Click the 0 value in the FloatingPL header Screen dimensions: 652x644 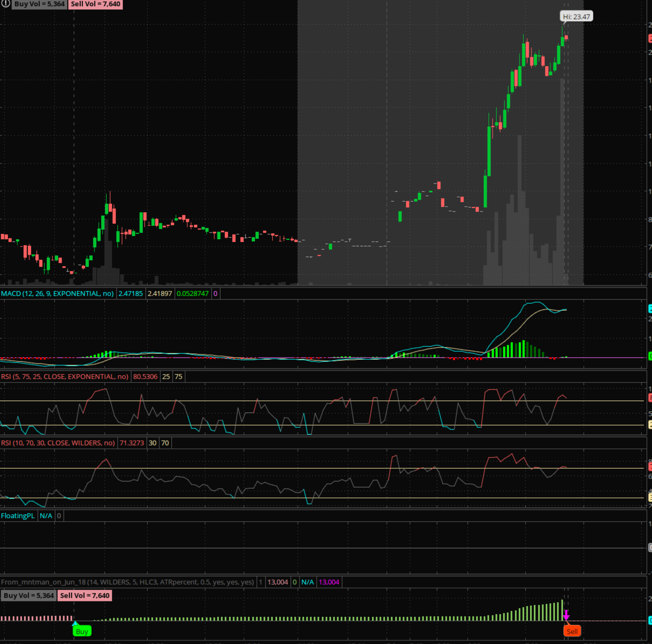pos(59,516)
